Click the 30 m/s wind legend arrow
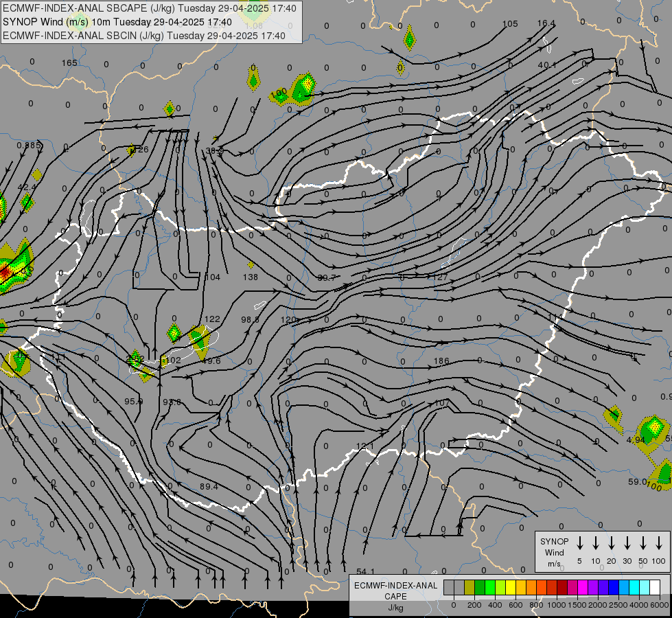672x618 pixels. point(627,543)
